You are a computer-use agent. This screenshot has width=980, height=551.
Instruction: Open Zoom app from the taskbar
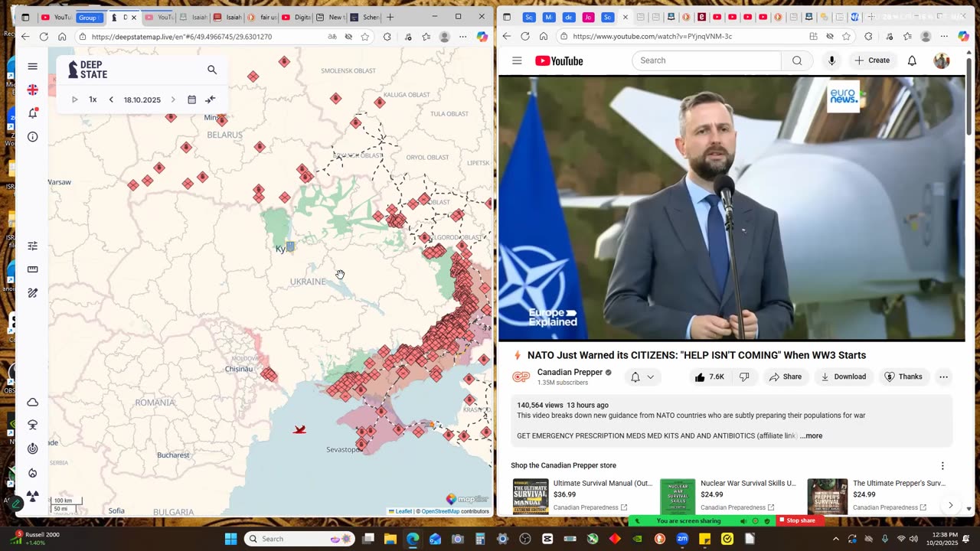682,539
